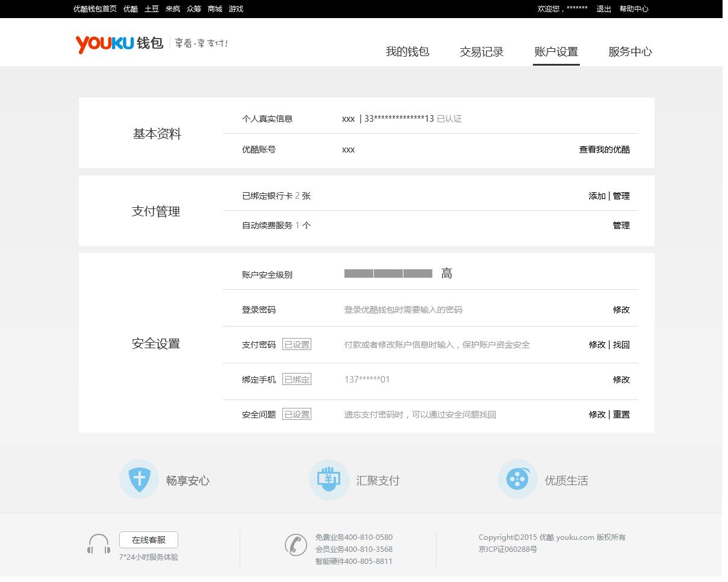The width and height of the screenshot is (728, 582).
Task: Open the 我的钱包 tab
Action: tap(407, 52)
